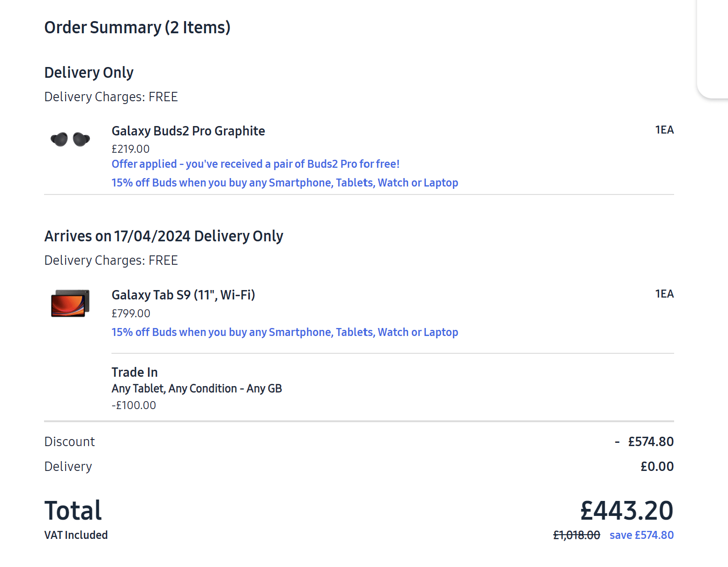Select the Delivery £0.00 row
The image size is (728, 567).
point(657,466)
